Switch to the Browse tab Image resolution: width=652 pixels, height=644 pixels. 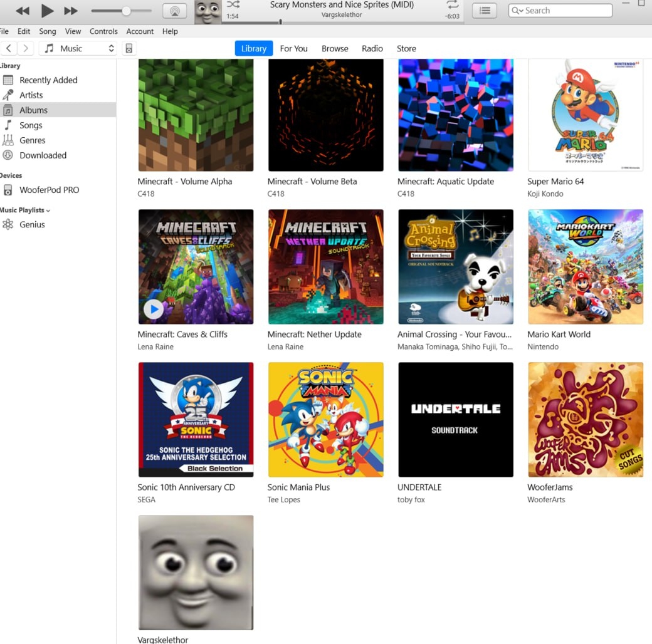[x=335, y=48]
